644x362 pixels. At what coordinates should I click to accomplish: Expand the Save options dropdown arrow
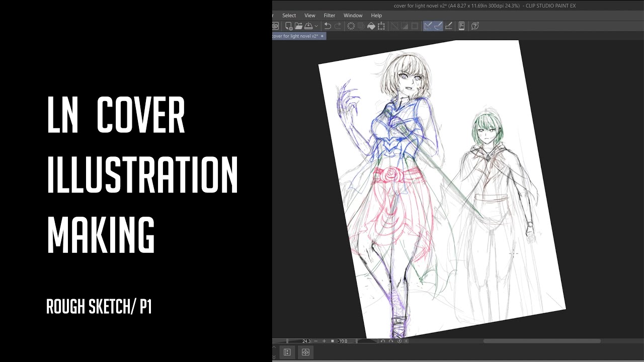(316, 26)
